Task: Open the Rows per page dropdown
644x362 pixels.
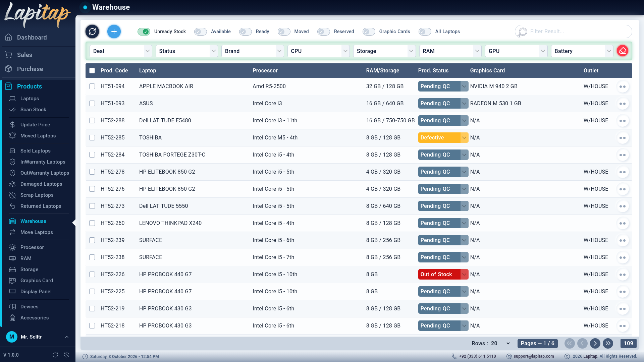Action: click(x=500, y=343)
